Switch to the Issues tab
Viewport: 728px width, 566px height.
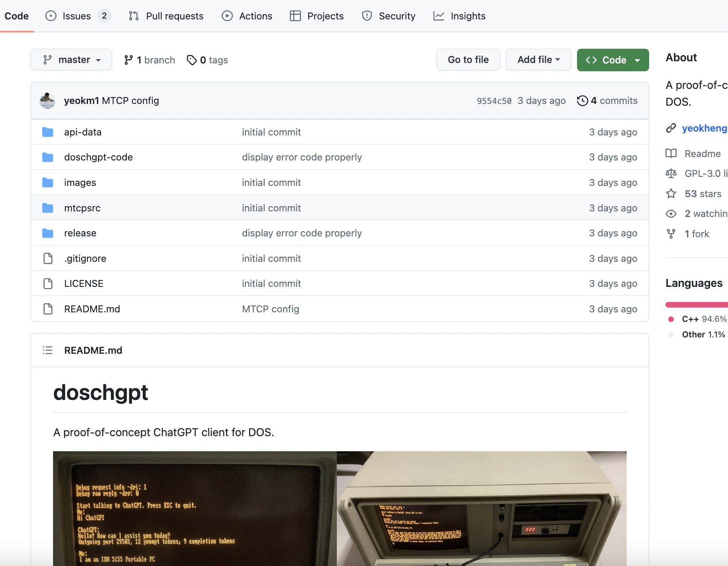coord(77,16)
